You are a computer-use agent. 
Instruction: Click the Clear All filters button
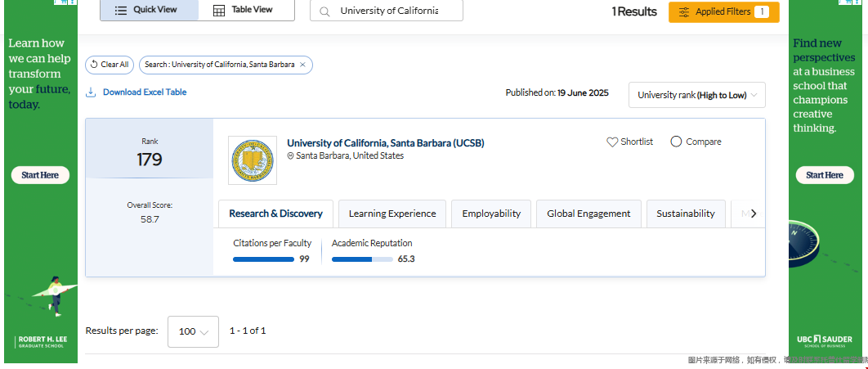click(x=110, y=65)
